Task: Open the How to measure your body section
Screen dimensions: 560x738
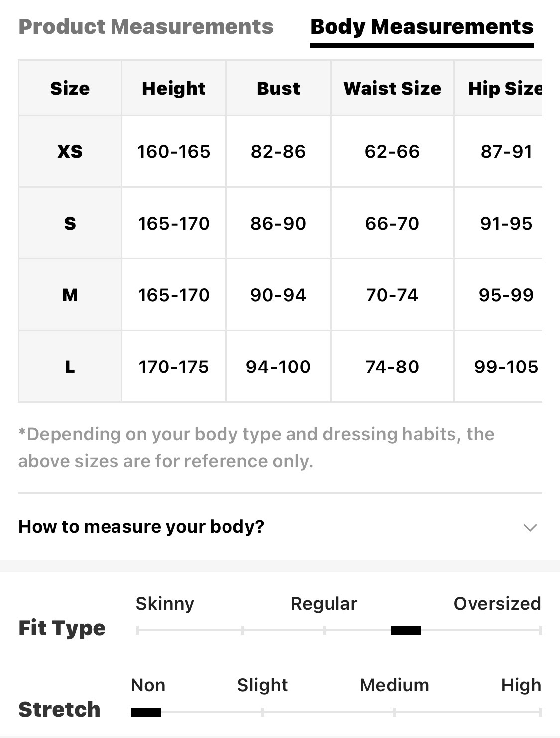Action: [x=141, y=527]
